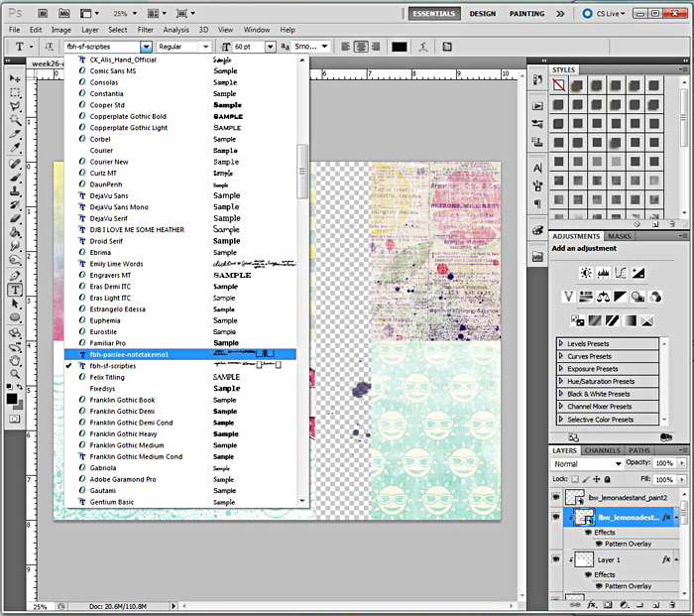Click the black text color swatch
Viewport: 694px width, 616px height.
click(x=400, y=47)
